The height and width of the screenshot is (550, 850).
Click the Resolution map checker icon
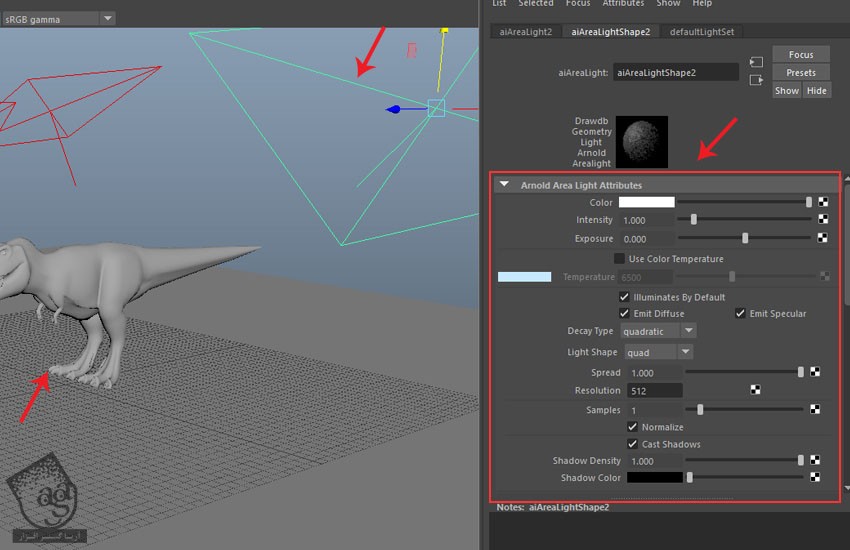pyautogui.click(x=755, y=390)
